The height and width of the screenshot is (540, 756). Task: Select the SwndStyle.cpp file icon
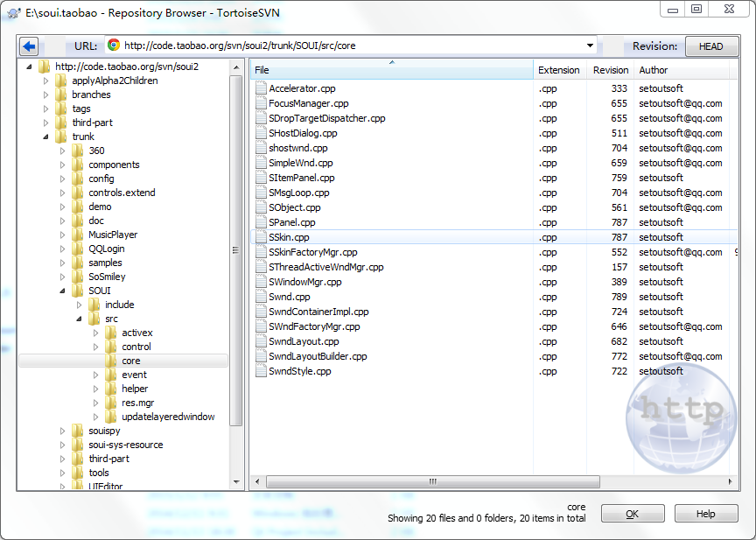(261, 371)
